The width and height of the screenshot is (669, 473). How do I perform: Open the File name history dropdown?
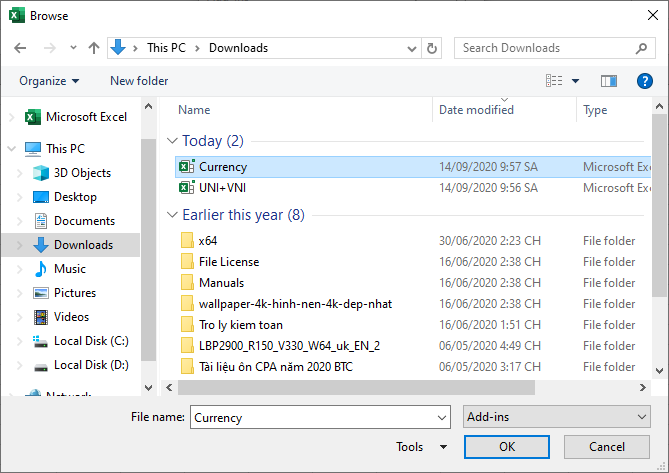click(x=442, y=418)
